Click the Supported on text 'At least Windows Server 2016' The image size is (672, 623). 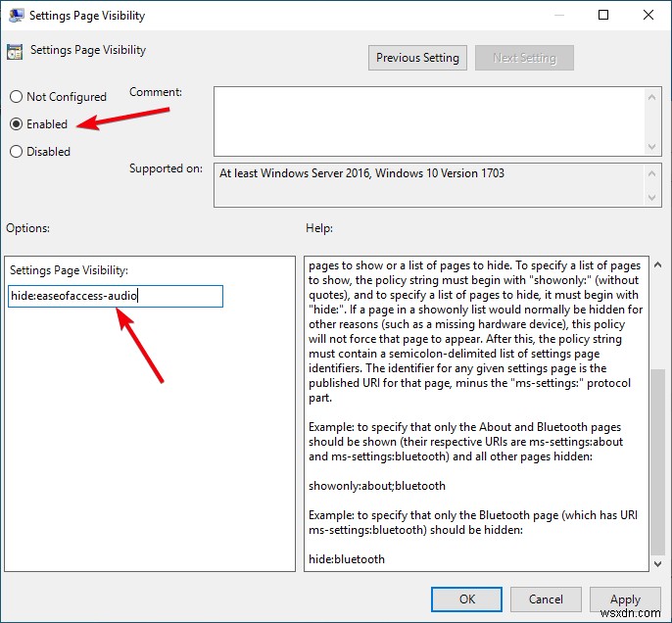point(294,173)
